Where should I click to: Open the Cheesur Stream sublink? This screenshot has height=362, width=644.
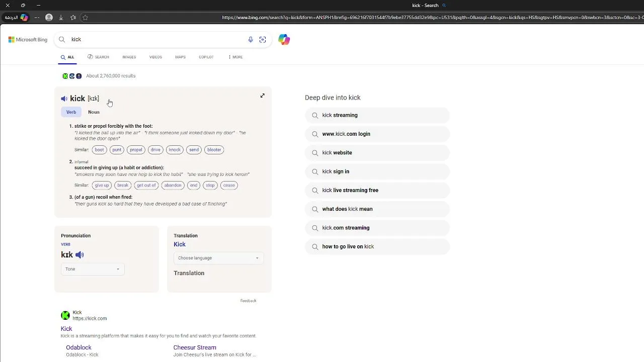195,347
